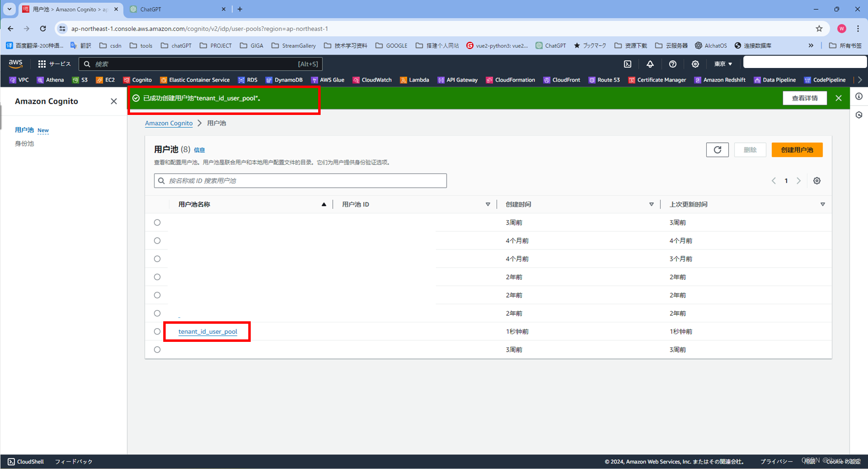This screenshot has width=868, height=469.
Task: Select the first user pool radio button
Action: pos(157,223)
